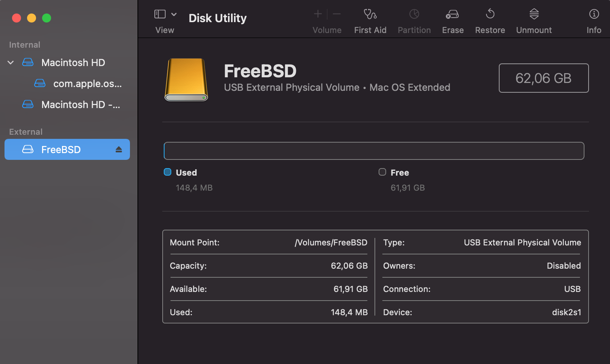This screenshot has width=610, height=364.
Task: Click the 62,06 GB capacity box
Action: (544, 78)
